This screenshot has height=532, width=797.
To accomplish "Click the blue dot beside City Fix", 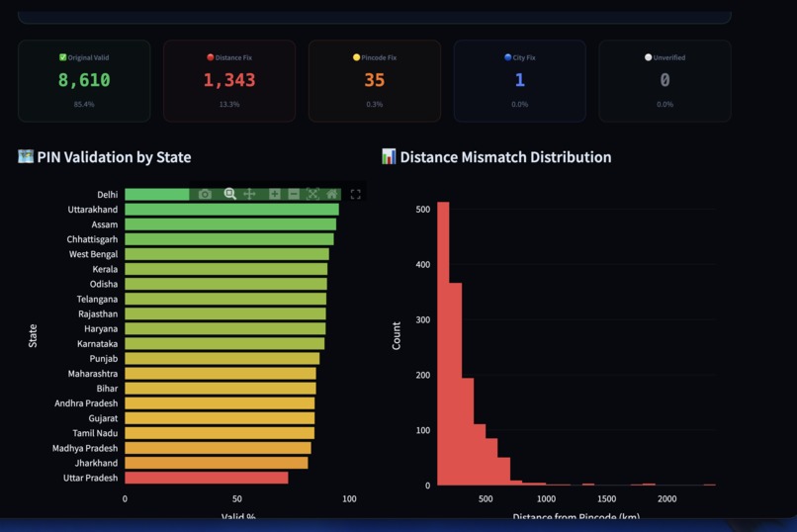I will click(x=508, y=57).
